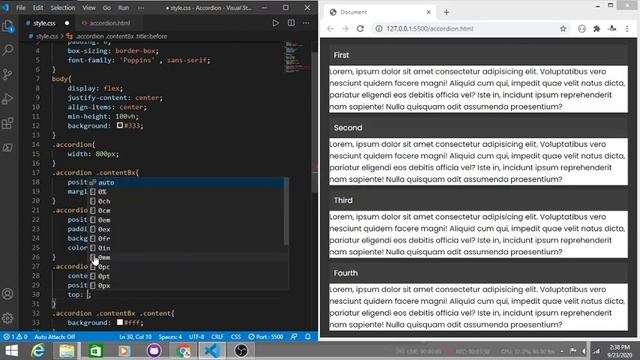640x360 pixels.
Task: Click the CSS language mode status item
Action: pyautogui.click(x=236, y=337)
